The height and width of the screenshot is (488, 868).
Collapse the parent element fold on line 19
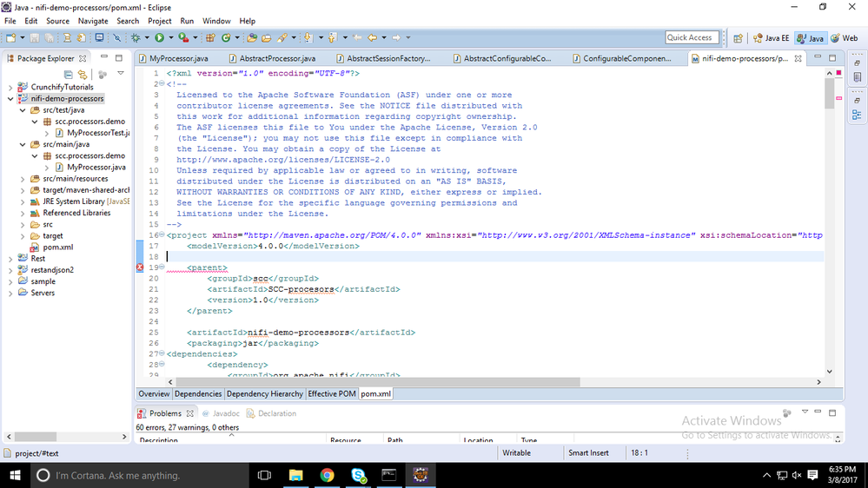pos(162,267)
